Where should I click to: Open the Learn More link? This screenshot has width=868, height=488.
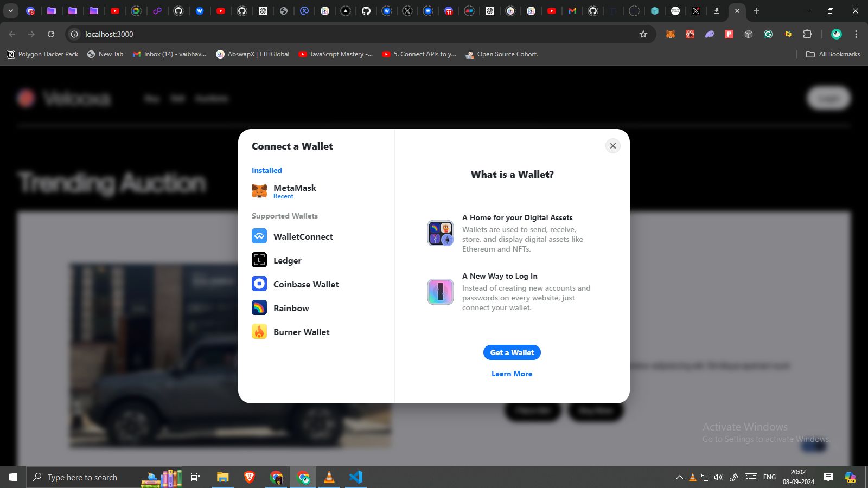tap(512, 374)
